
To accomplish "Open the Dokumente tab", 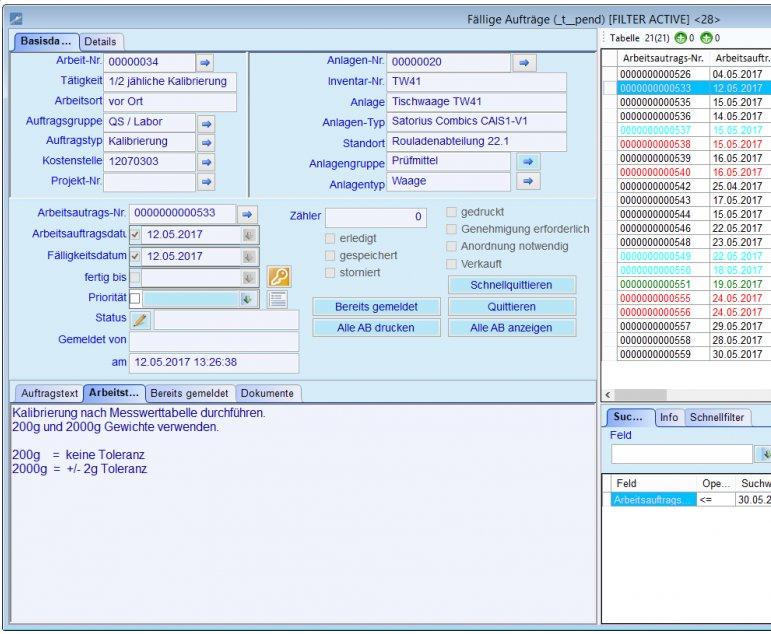I will [x=268, y=393].
